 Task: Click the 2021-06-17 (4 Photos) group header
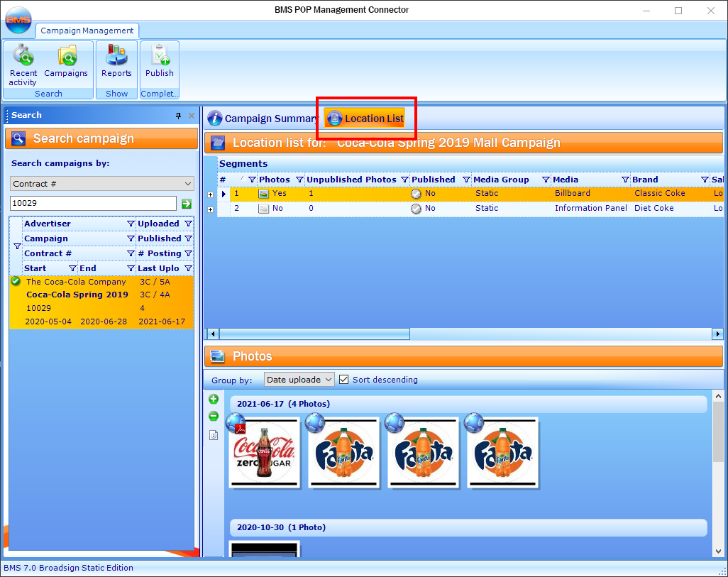pos(468,404)
